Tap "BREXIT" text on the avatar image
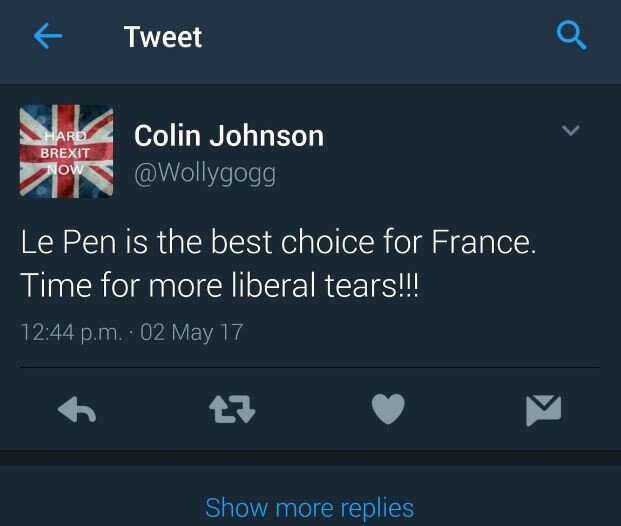This screenshot has height=526, width=621. (65, 153)
